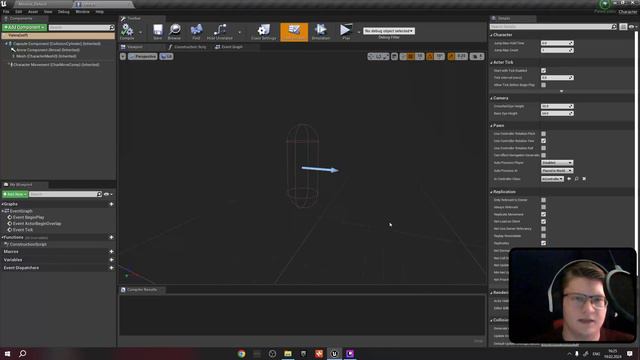
Task: Change the Lit view mode
Action: tap(167, 56)
